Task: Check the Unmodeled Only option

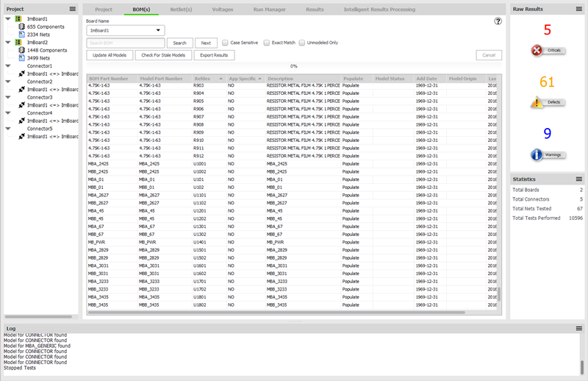Action: tap(301, 43)
